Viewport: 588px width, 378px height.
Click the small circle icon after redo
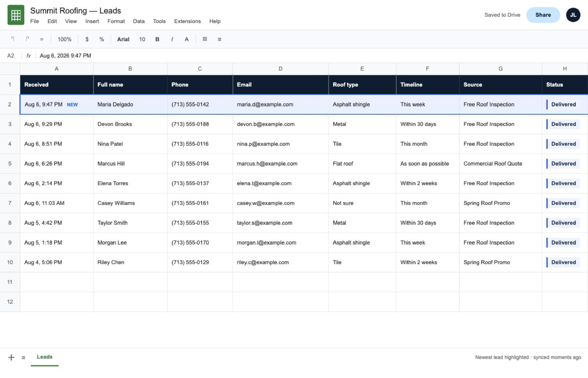pos(42,39)
